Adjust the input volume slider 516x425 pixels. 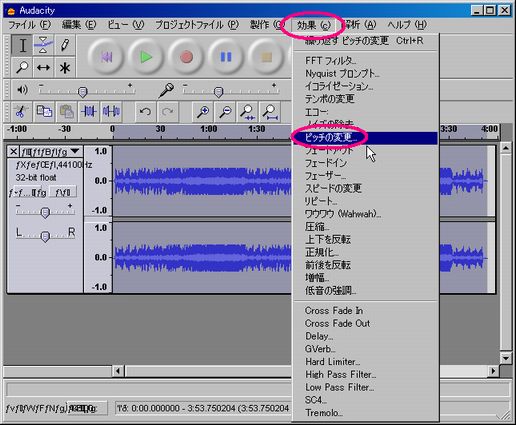point(218,91)
